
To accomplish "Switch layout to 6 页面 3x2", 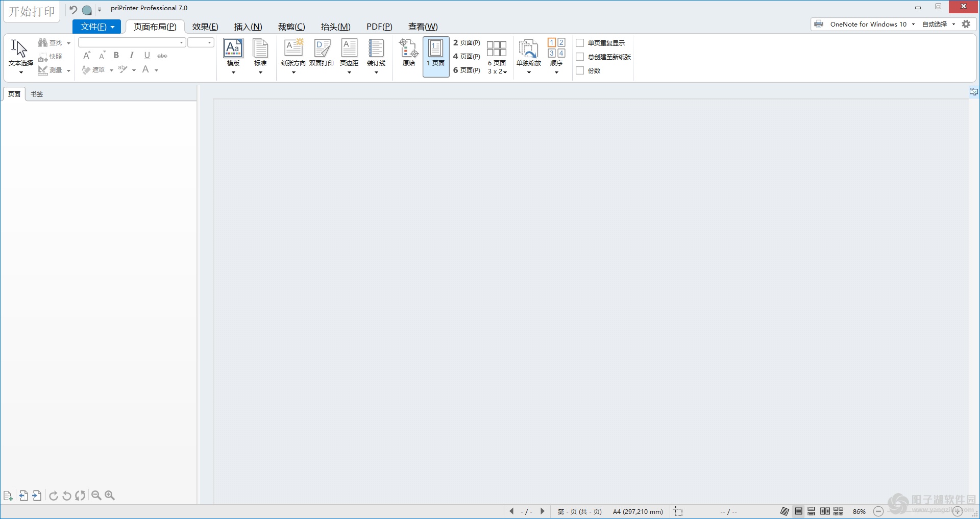I will [x=496, y=56].
